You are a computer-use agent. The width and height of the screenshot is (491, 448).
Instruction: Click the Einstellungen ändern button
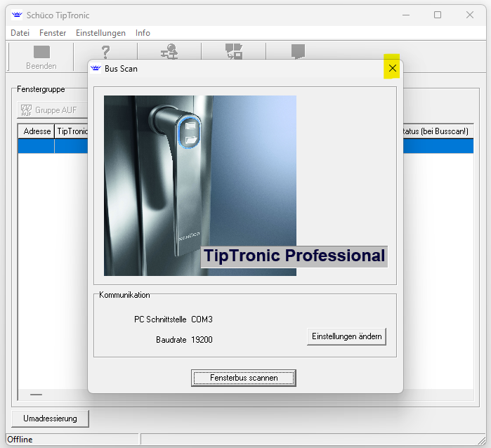click(346, 336)
